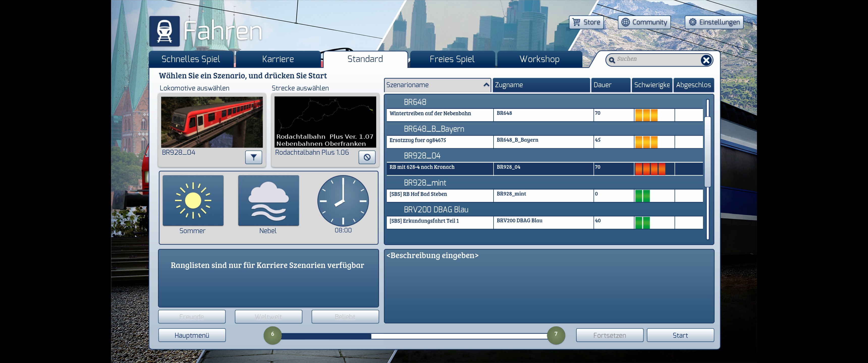This screenshot has height=363, width=868.
Task: Click the 08:00 clock time icon
Action: (343, 200)
